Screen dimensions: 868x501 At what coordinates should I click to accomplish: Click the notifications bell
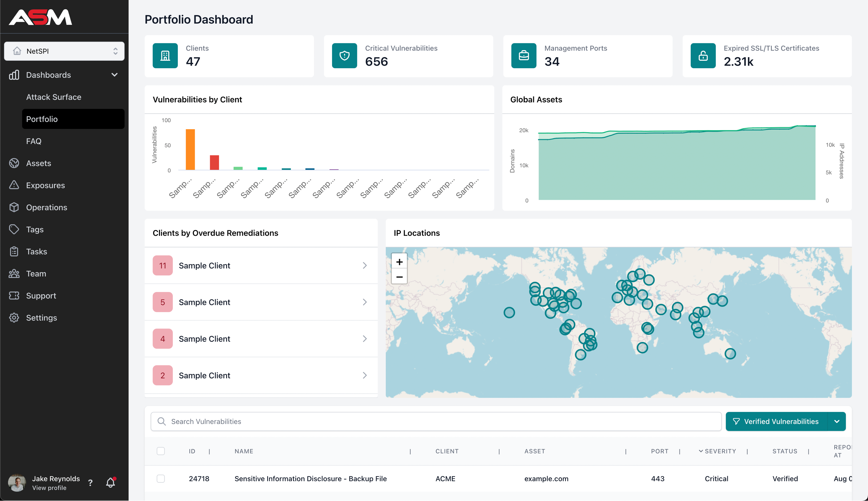click(x=110, y=483)
